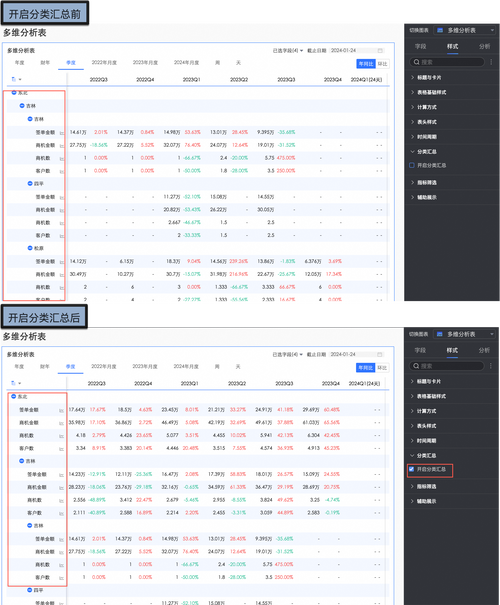Click 截止日期 field 2024-01-24 in lower table

(x=356, y=354)
